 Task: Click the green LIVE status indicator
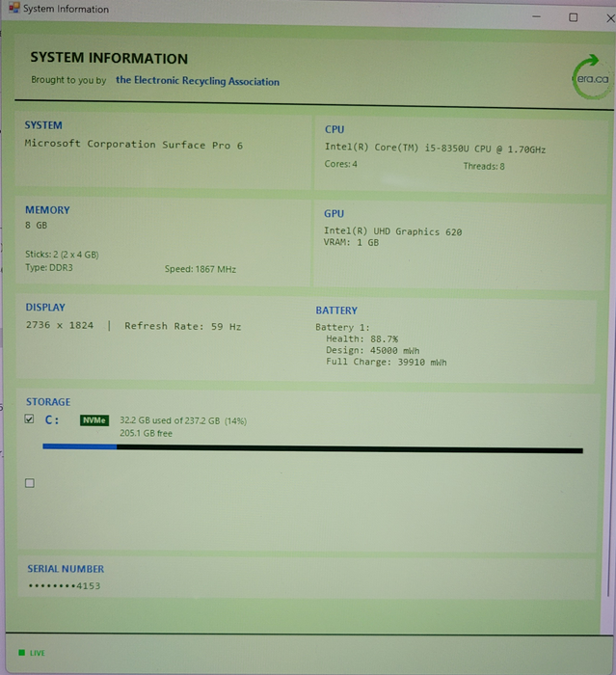point(32,653)
